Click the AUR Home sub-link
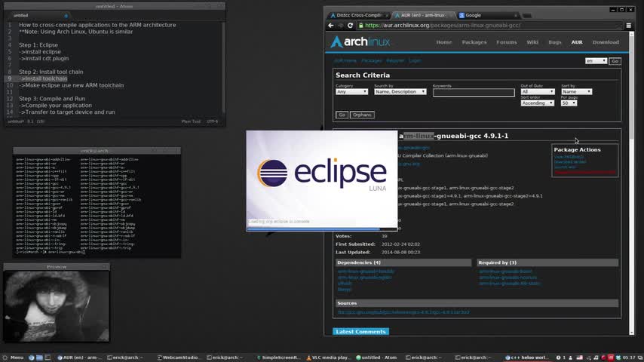This screenshot has height=362, width=644. coord(345,61)
